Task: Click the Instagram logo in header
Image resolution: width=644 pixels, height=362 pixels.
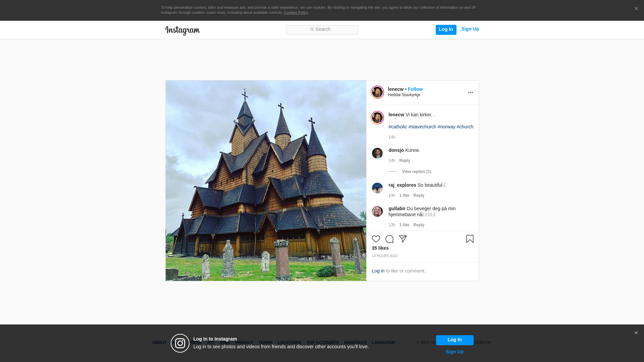Action: coord(182,31)
